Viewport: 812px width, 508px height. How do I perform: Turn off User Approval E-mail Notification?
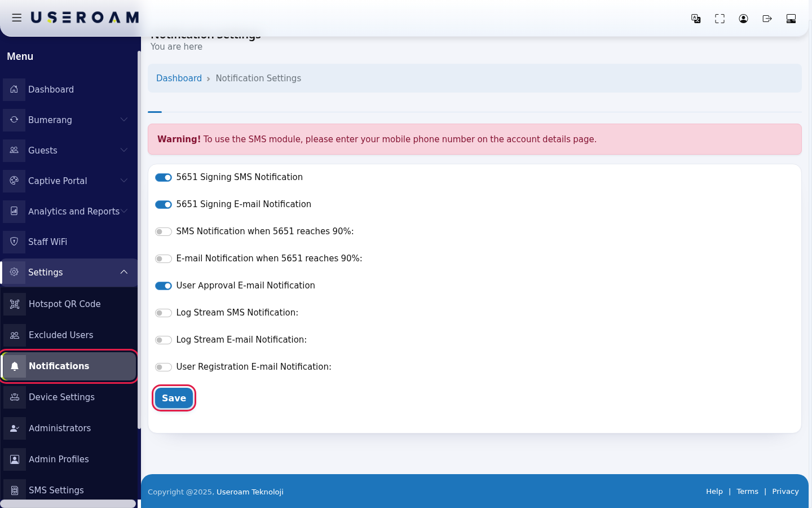pos(164,286)
